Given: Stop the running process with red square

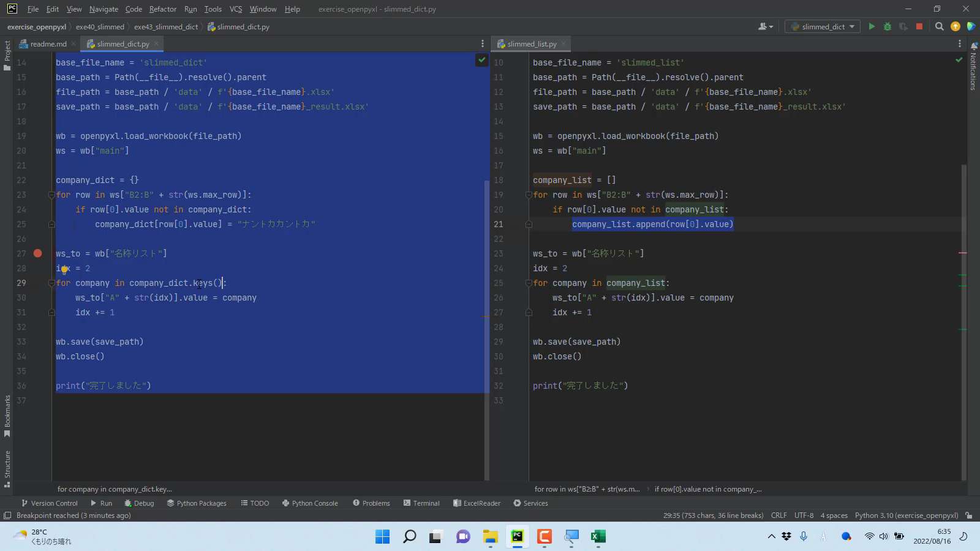Looking at the screenshot, I should coord(919,26).
